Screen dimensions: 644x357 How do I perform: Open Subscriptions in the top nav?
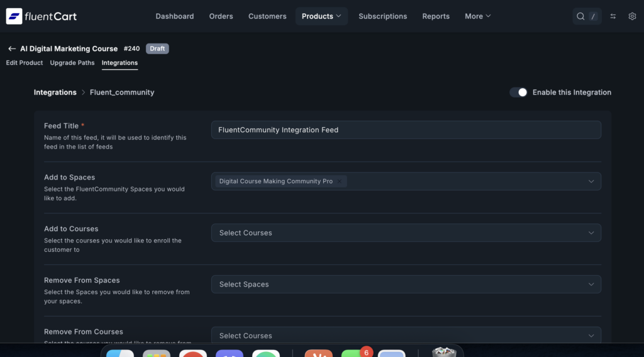point(383,16)
